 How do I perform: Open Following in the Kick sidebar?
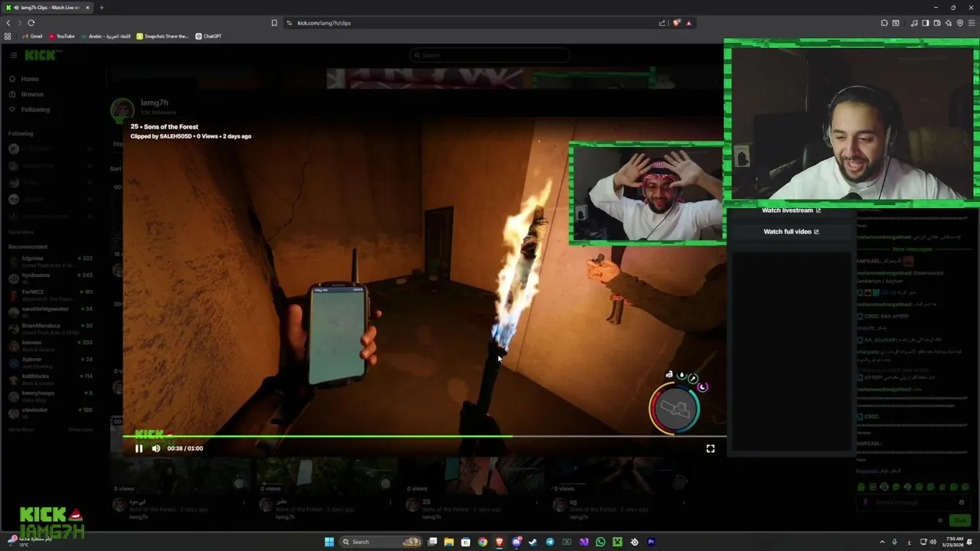[x=29, y=109]
